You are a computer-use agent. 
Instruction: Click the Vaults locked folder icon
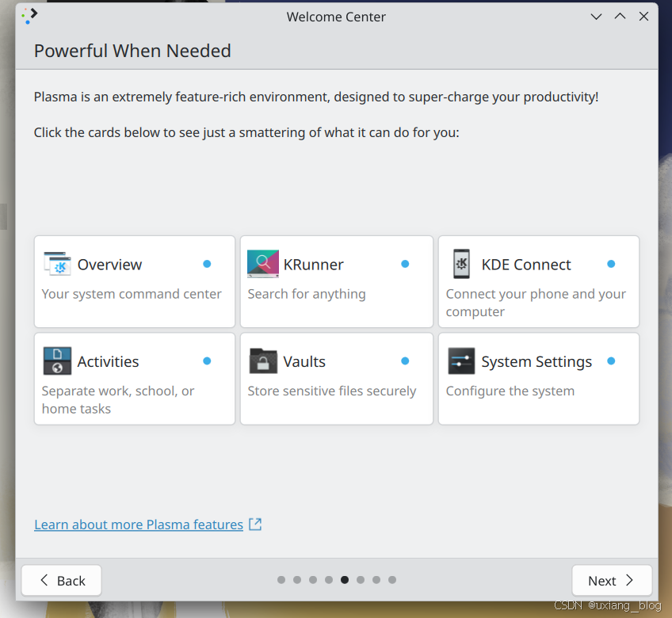263,360
